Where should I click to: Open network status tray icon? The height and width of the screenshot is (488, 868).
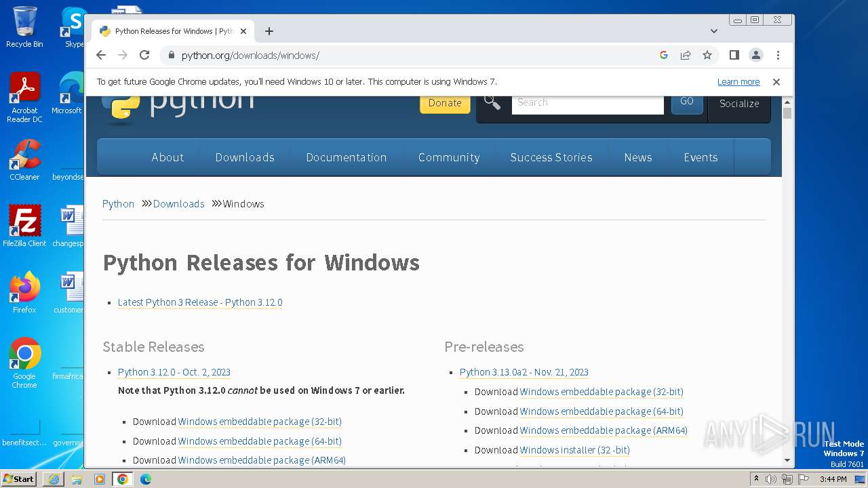tap(787, 479)
